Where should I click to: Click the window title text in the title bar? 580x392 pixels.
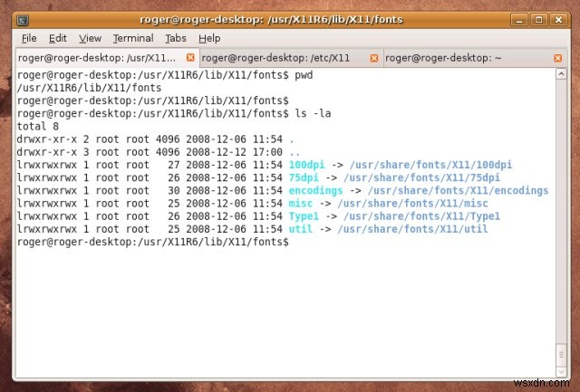tap(271, 20)
